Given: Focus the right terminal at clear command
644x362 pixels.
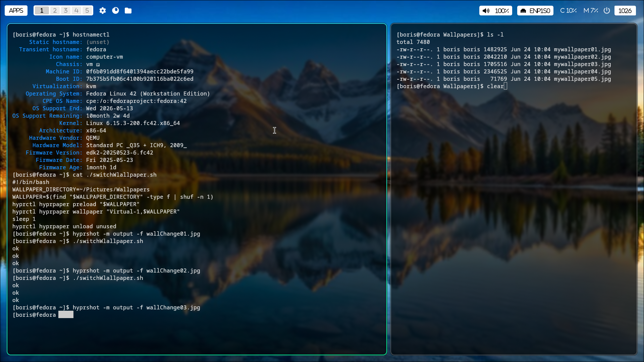Looking at the screenshot, I should pyautogui.click(x=495, y=86).
